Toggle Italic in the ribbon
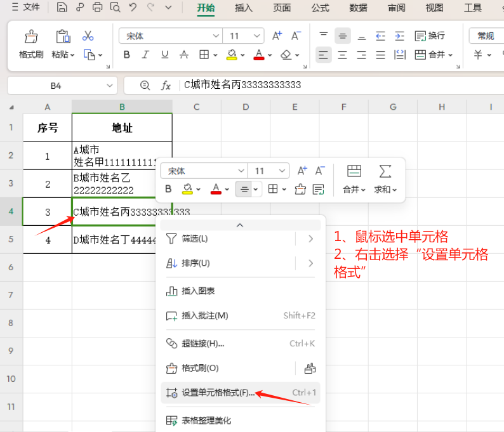The image size is (504, 432). pos(145,55)
